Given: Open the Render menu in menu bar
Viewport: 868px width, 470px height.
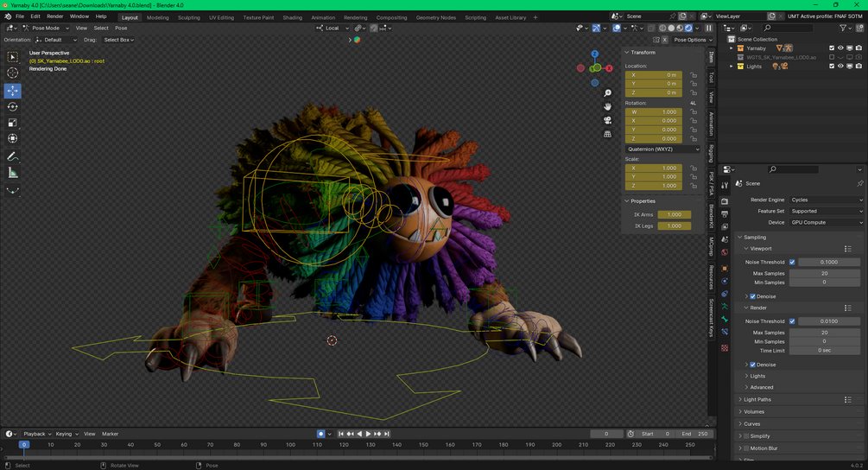Looking at the screenshot, I should [55, 16].
